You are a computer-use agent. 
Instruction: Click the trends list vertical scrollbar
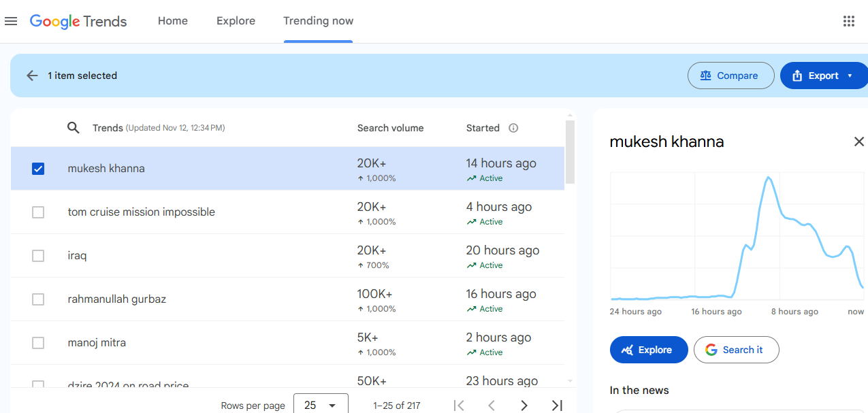[570, 153]
